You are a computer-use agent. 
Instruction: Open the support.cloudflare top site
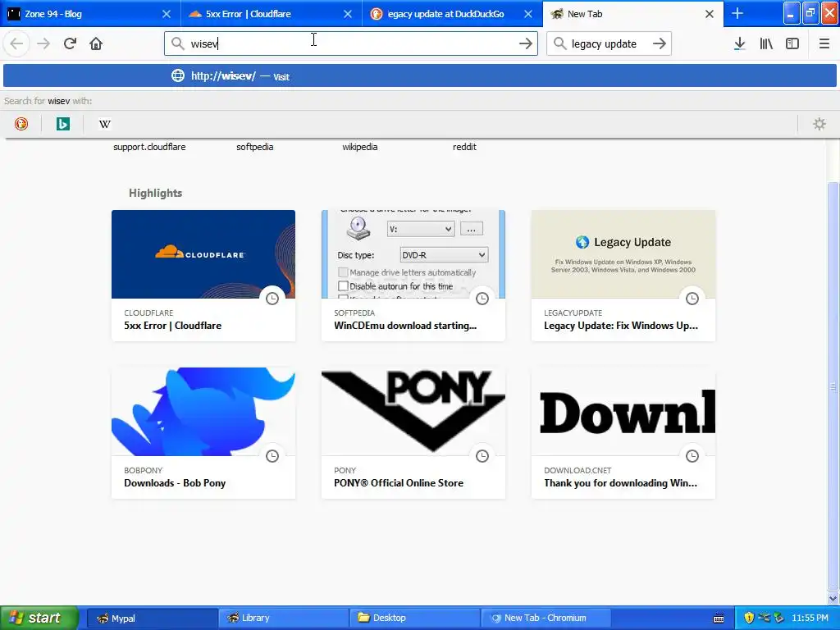(149, 147)
